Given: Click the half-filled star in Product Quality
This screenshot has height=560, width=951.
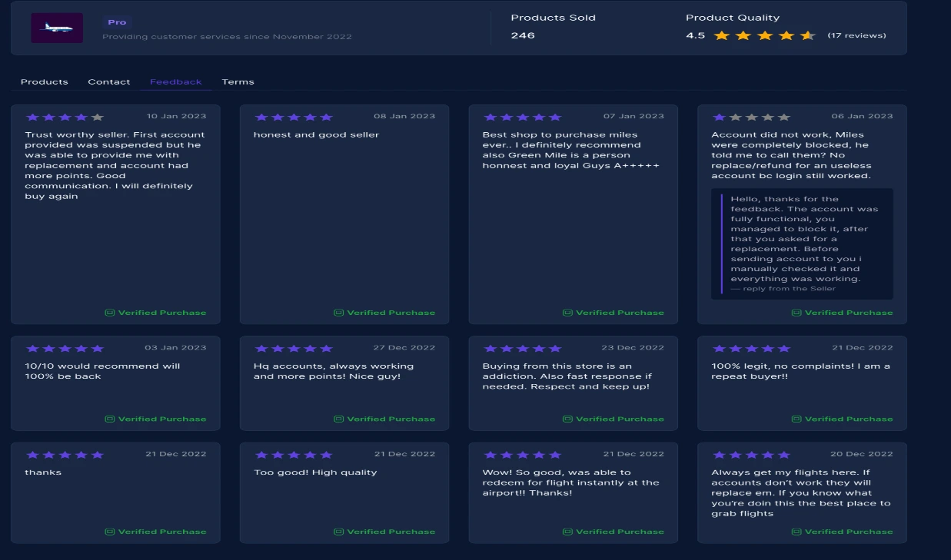Looking at the screenshot, I should point(806,35).
